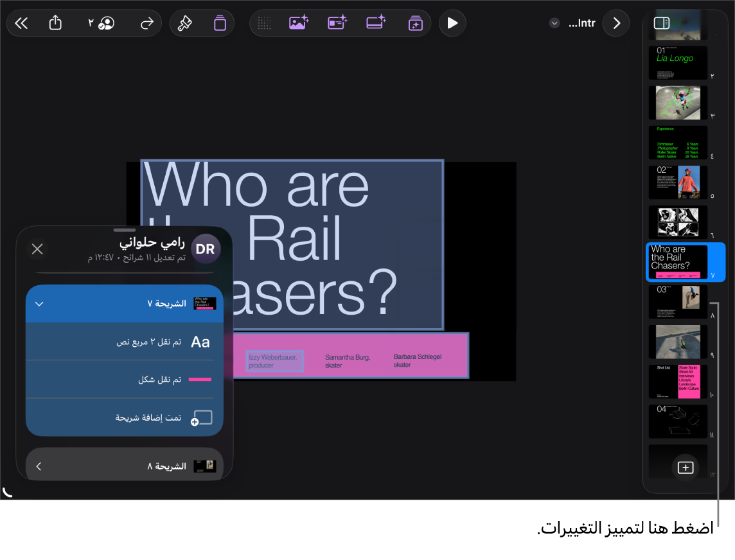Screen dimensions: 735x560
Task: Select slide 9 skatepark photo thumbnail
Action: coord(677,342)
